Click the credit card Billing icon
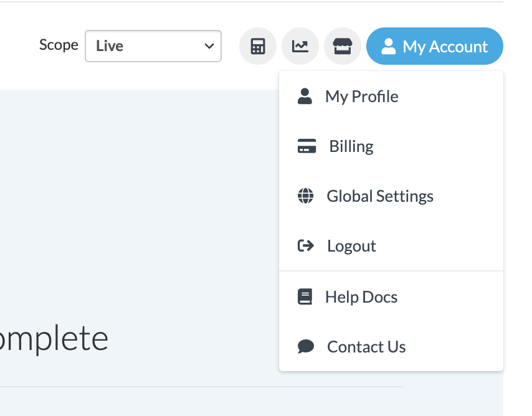This screenshot has width=532, height=416. pos(306,146)
